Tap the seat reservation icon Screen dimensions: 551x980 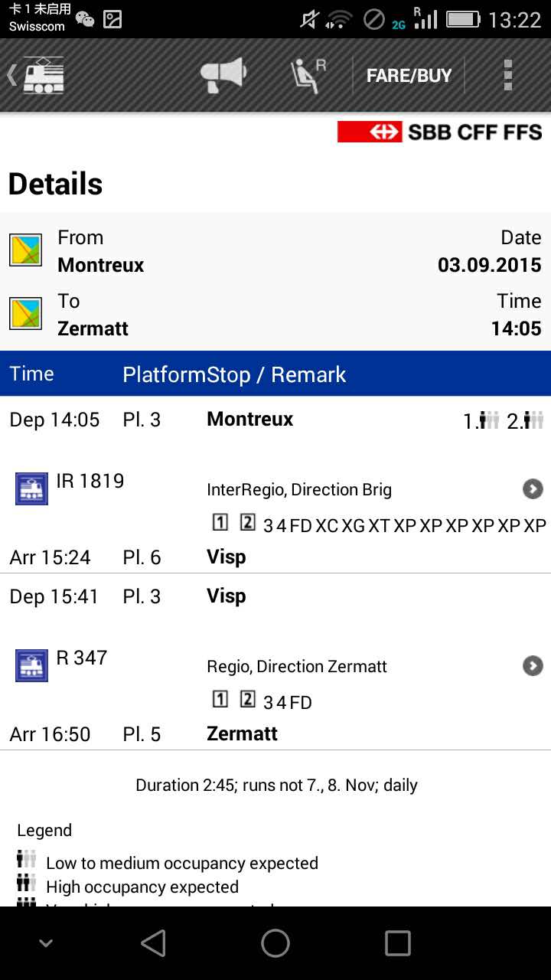click(308, 75)
